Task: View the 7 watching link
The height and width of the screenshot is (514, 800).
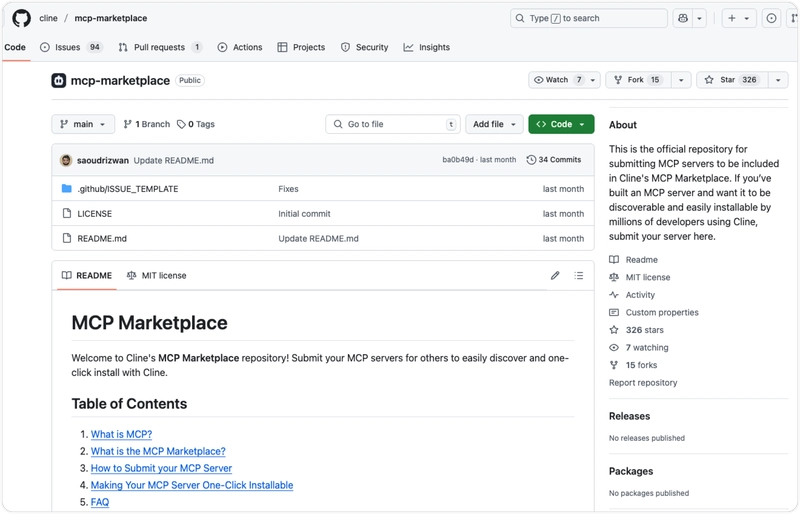Action: (x=639, y=348)
